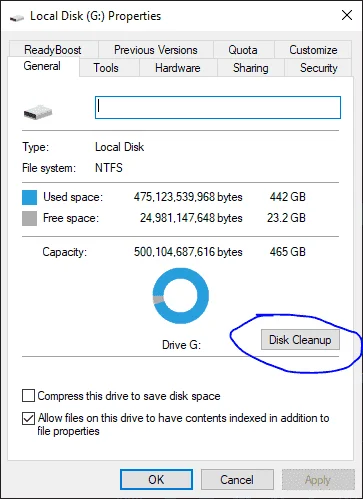The width and height of the screenshot is (363, 499).
Task: Enable compress this drive checkbox
Action: tap(28, 396)
